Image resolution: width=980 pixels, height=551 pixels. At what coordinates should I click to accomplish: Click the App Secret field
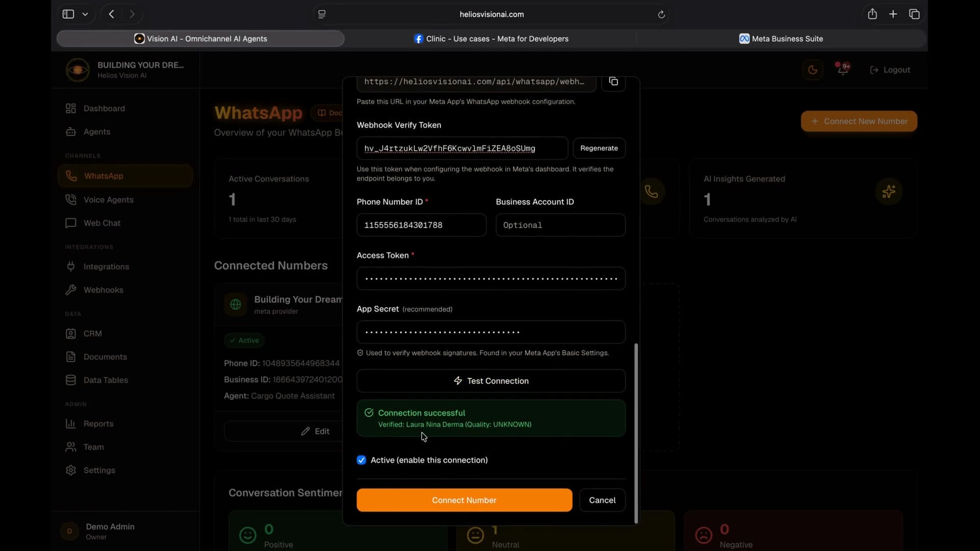point(491,332)
